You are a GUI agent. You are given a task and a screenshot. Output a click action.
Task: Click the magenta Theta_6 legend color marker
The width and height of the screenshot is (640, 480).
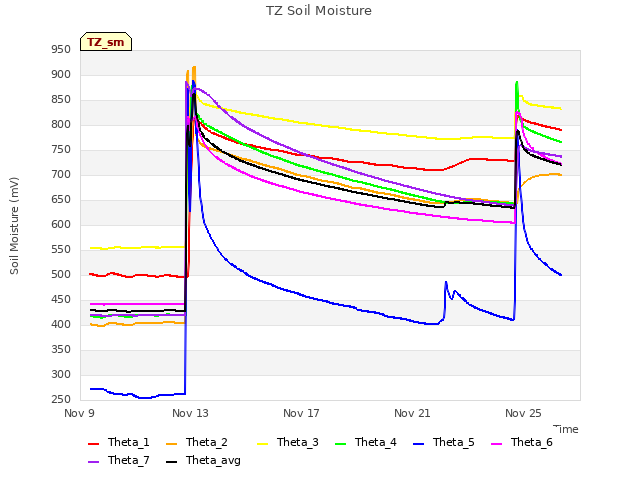(496, 444)
